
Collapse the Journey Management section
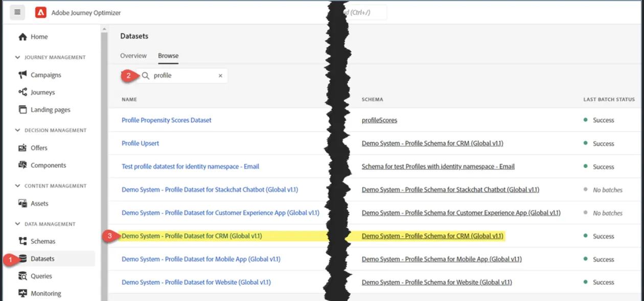tap(18, 57)
